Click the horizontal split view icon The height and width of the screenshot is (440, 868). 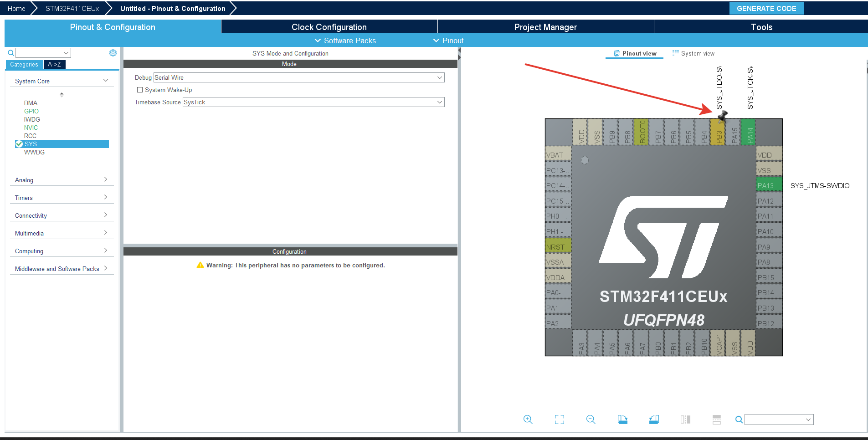tap(716, 420)
